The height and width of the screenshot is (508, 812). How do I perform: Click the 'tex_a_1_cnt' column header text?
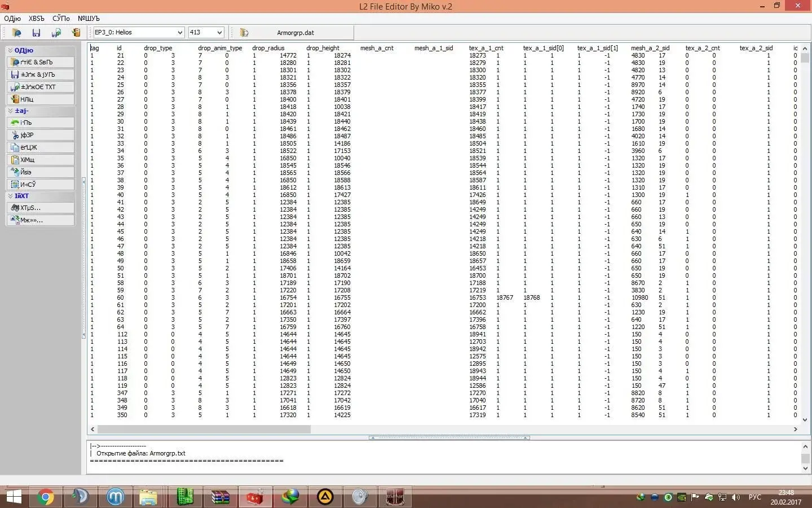[x=486, y=48]
